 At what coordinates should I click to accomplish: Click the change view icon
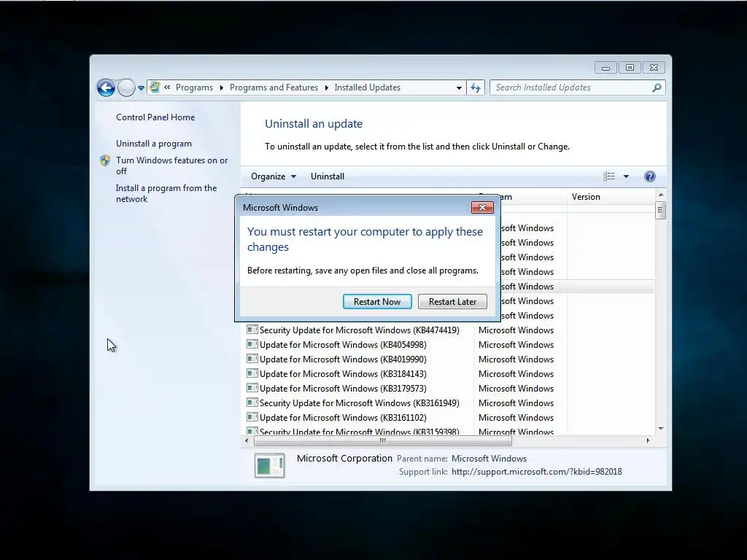(x=609, y=176)
